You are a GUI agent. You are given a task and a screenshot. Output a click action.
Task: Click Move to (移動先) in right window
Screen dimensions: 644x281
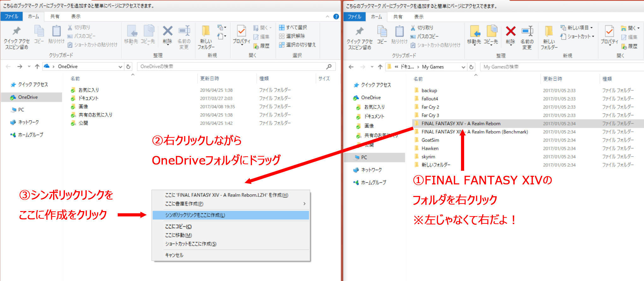[x=474, y=35]
